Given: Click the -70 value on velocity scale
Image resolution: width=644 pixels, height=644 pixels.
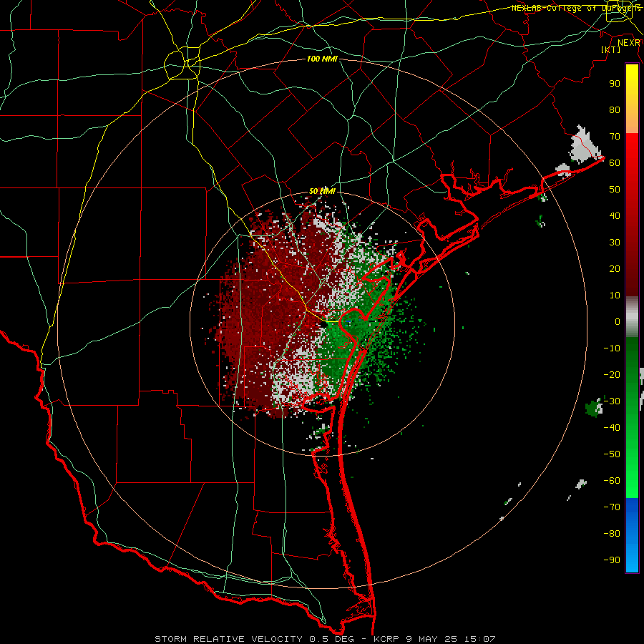Looking at the screenshot, I should [x=612, y=507].
